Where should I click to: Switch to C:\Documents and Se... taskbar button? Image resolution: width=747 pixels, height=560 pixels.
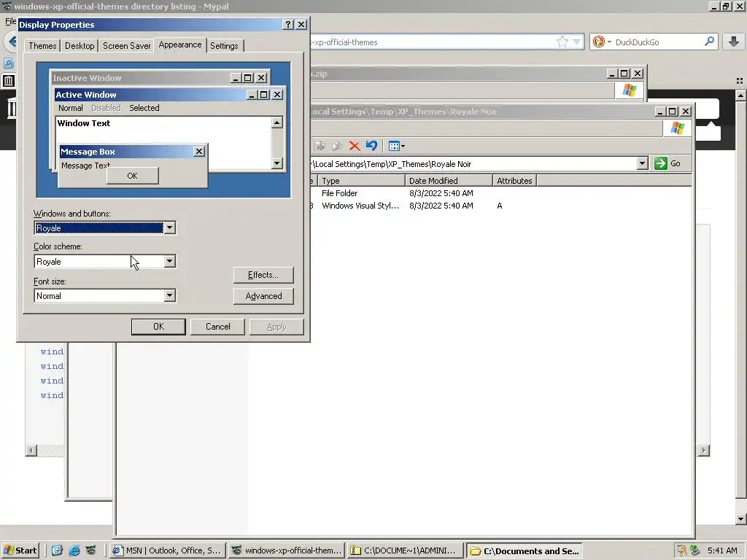tap(524, 551)
